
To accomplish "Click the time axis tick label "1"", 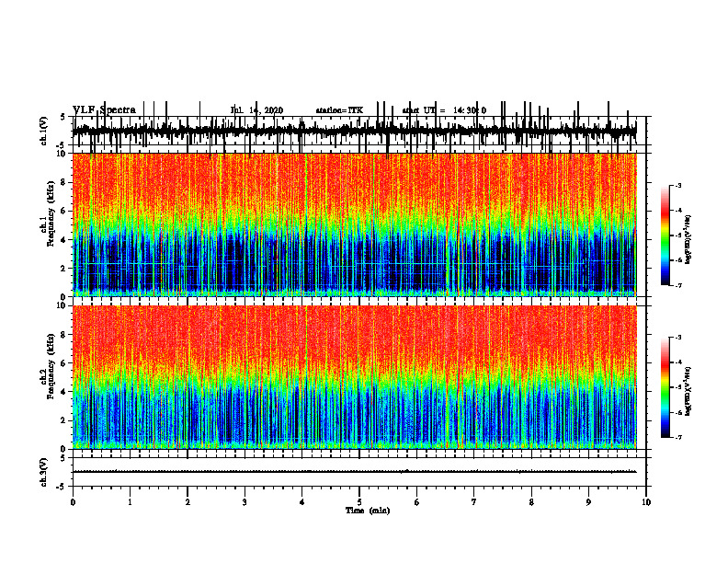I will click(130, 502).
